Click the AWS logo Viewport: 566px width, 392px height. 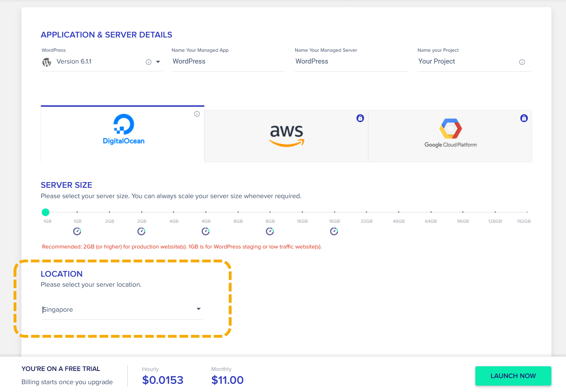(x=287, y=136)
